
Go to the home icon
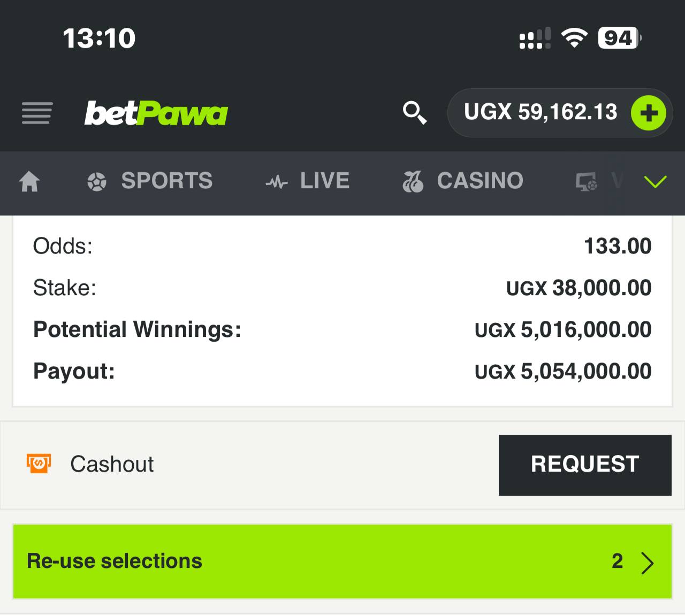(x=29, y=182)
